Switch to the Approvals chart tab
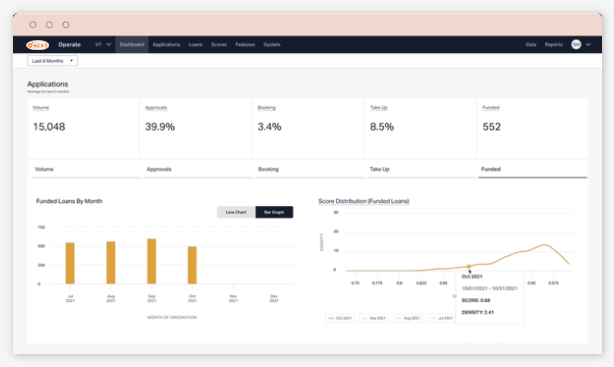This screenshot has width=614, height=367. click(x=198, y=169)
